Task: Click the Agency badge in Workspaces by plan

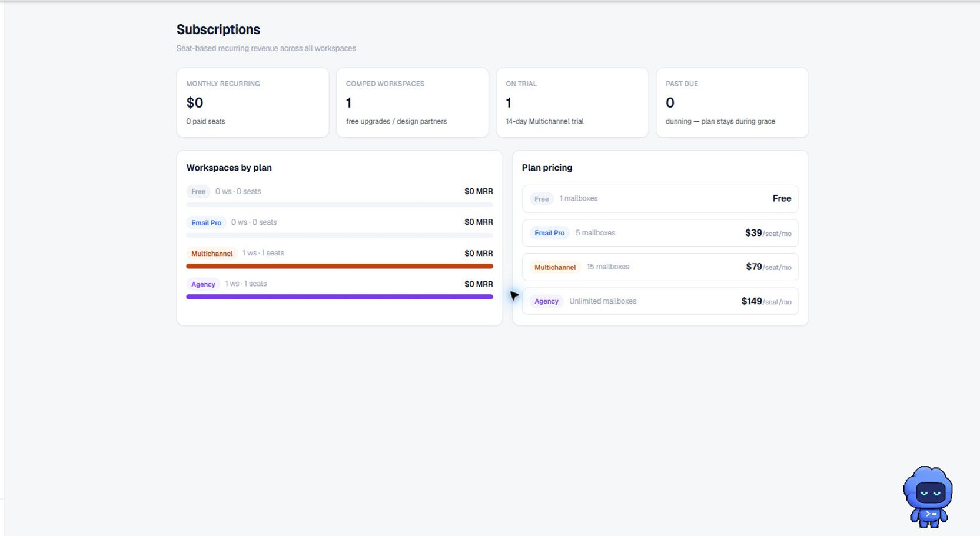Action: [203, 284]
